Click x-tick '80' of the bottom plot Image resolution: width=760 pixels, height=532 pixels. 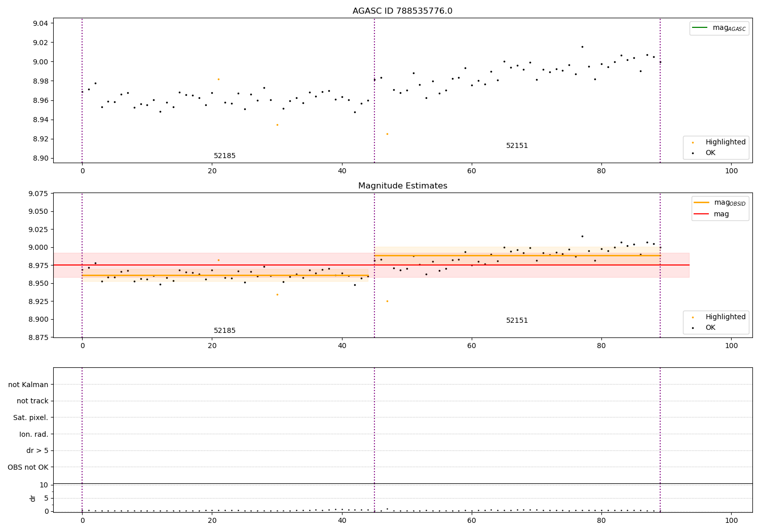601,520
